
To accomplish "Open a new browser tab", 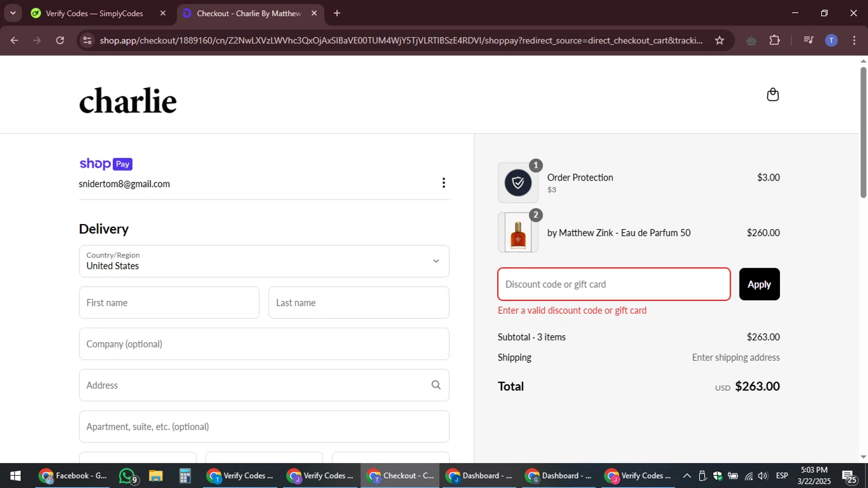I will click(337, 13).
